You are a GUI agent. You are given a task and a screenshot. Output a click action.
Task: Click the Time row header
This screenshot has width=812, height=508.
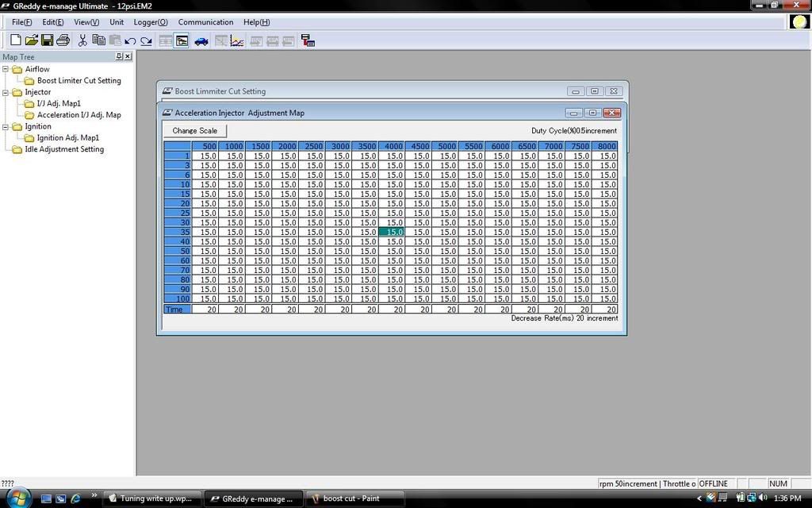[178, 309]
